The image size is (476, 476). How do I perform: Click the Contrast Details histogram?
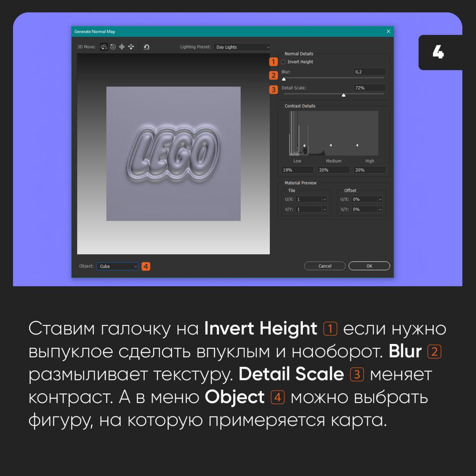click(x=334, y=133)
